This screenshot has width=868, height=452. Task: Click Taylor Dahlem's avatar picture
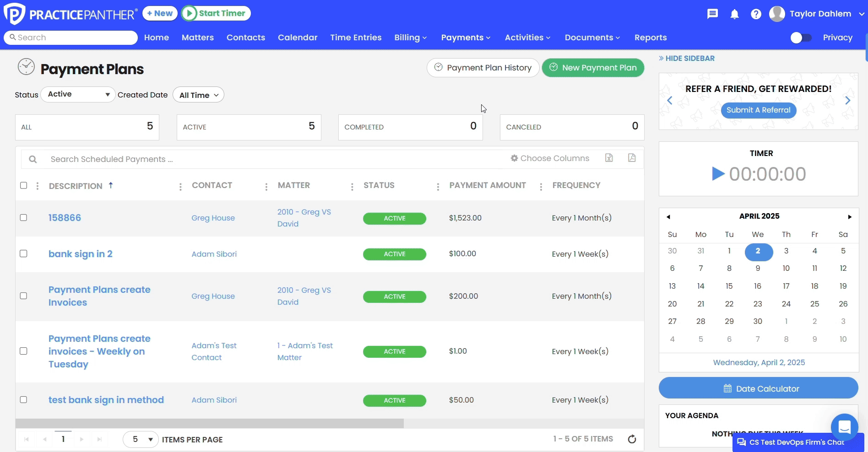[777, 14]
